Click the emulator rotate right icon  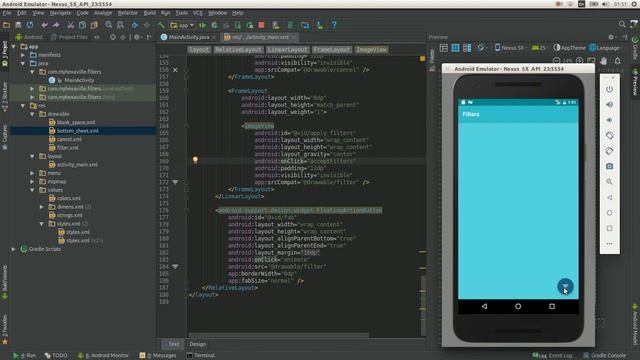[x=609, y=151]
